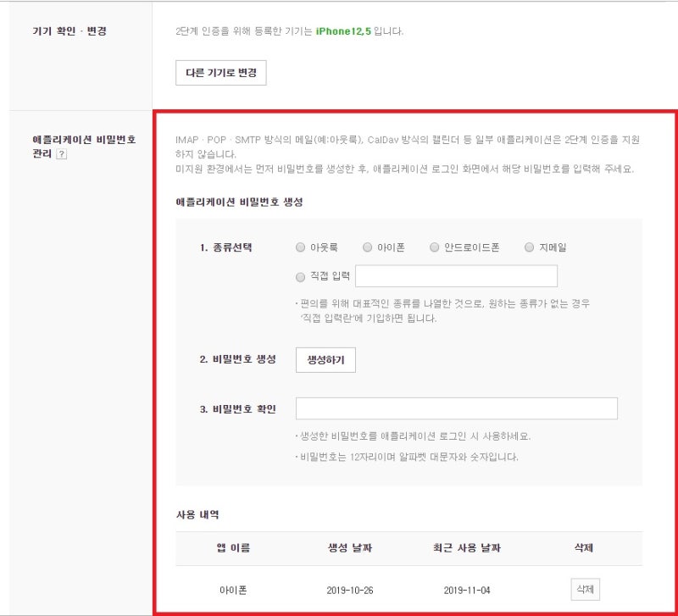Click the 2019-10-26 creation date cell
Viewport: 678px width, 616px height.
[x=350, y=590]
